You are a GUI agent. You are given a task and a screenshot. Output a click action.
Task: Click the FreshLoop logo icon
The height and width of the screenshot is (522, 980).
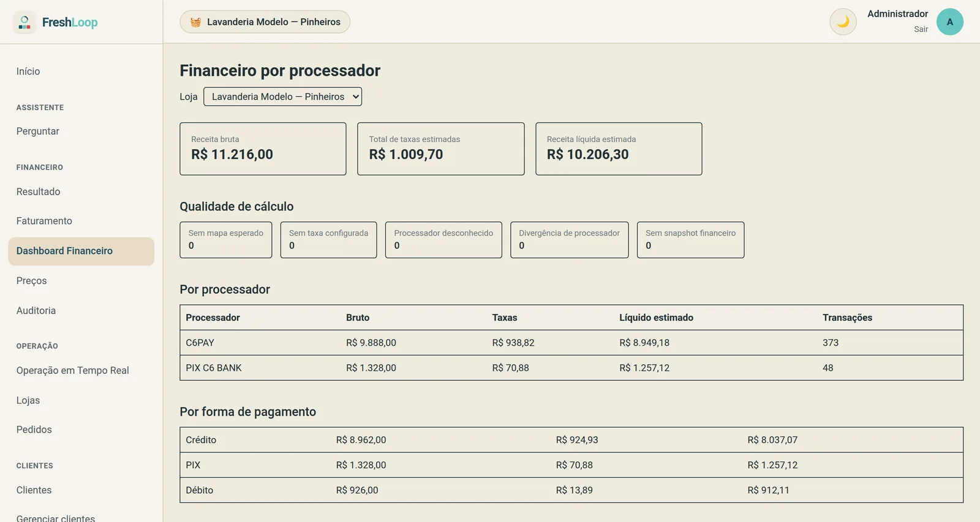(24, 22)
